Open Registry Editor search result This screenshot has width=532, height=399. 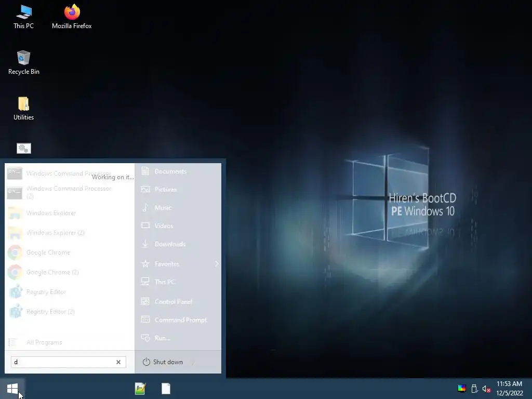70,292
